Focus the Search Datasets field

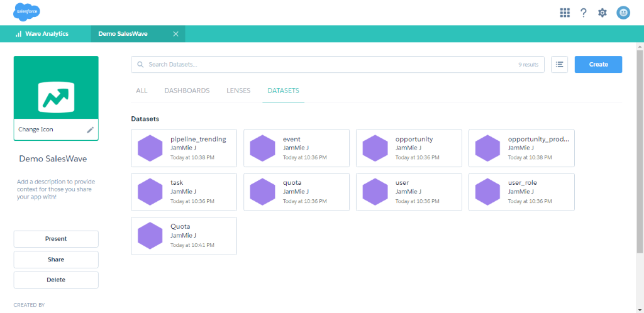[338, 64]
